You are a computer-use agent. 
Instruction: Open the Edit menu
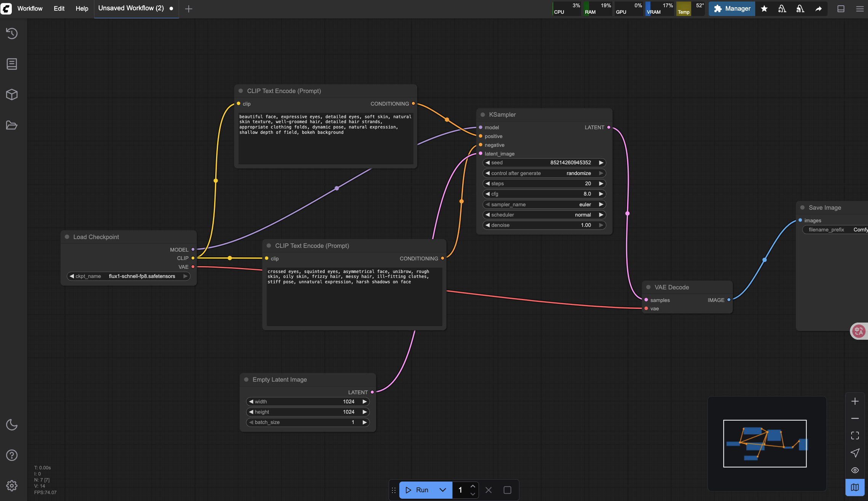59,8
